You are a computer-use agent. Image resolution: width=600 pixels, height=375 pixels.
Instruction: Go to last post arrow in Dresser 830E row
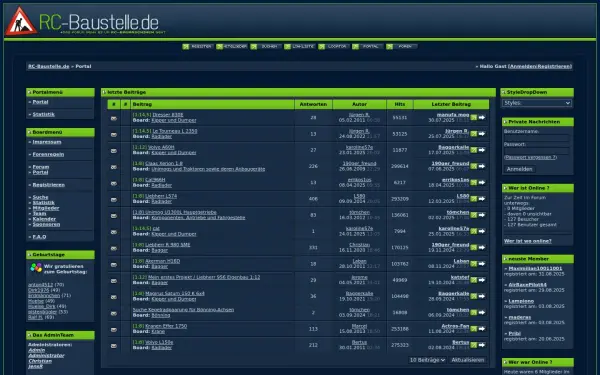[x=482, y=117]
